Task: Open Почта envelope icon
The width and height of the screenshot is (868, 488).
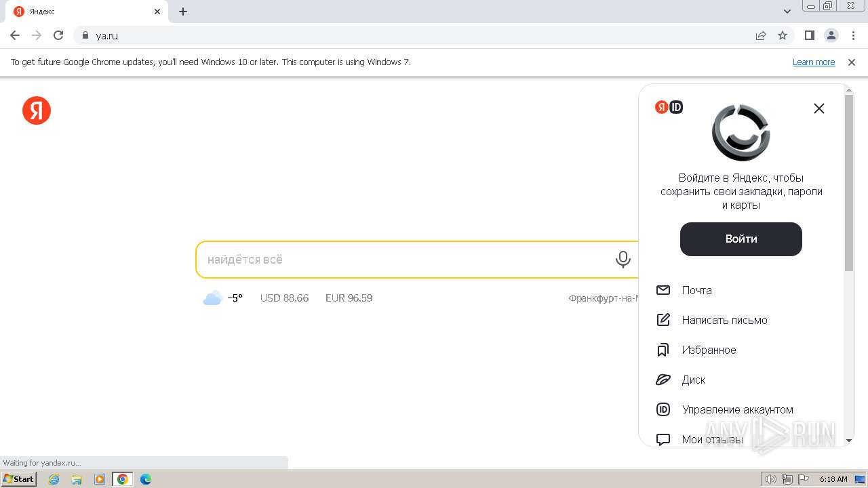Action: [663, 290]
